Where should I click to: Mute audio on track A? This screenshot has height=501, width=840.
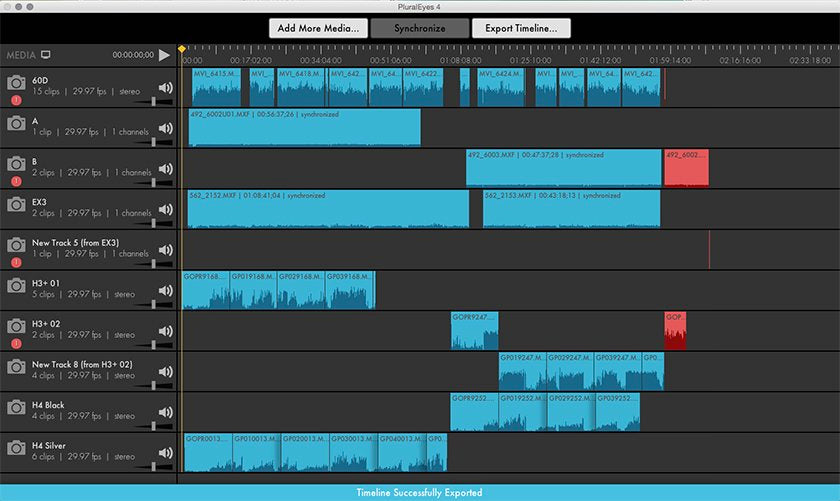tap(166, 128)
